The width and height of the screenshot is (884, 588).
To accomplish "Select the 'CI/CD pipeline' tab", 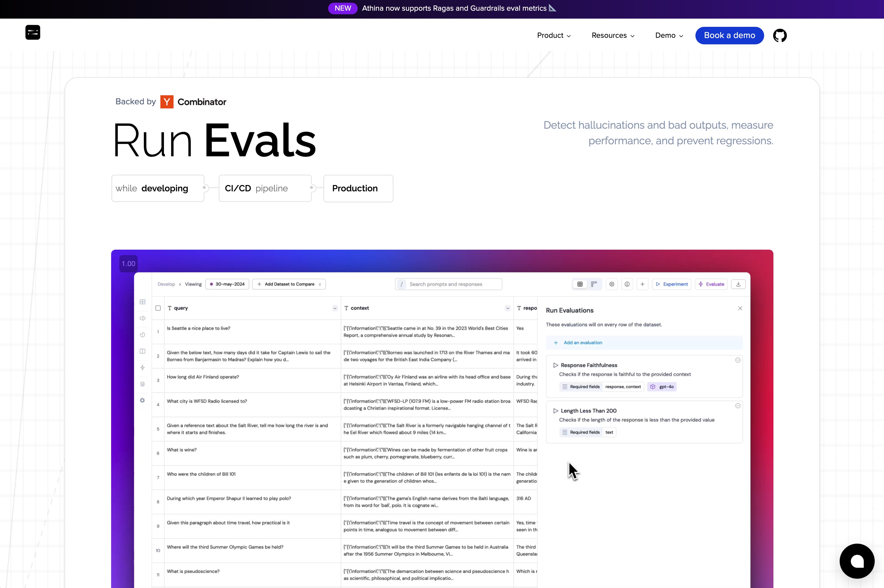I will pyautogui.click(x=265, y=188).
